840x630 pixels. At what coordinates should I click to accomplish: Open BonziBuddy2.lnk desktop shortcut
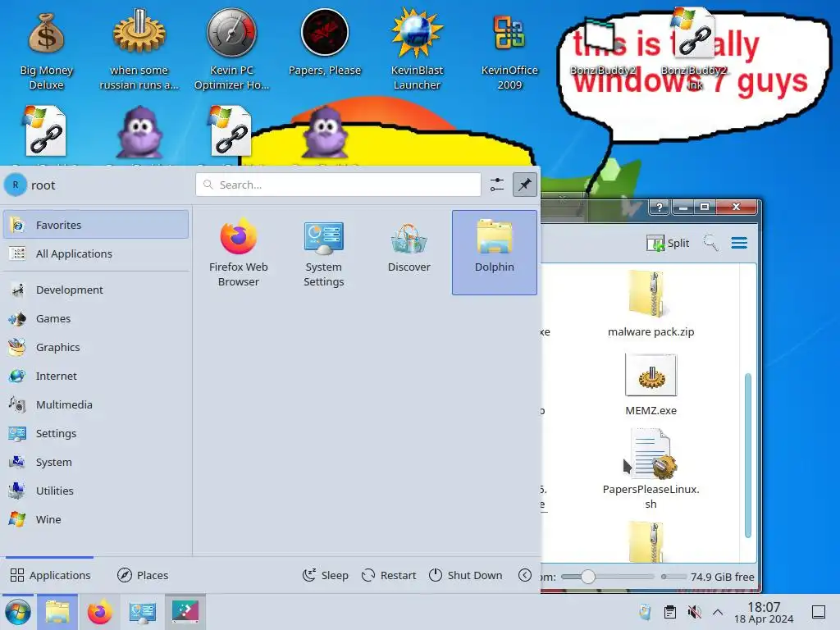pos(694,50)
